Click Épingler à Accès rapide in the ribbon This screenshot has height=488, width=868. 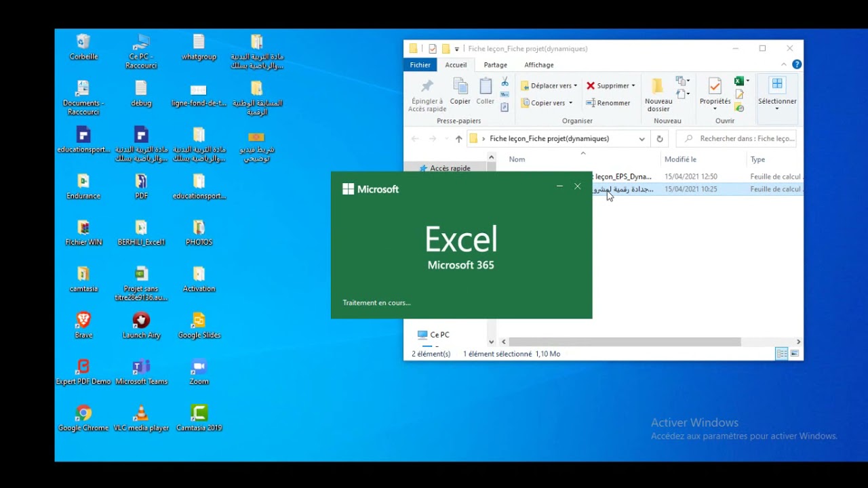[427, 95]
